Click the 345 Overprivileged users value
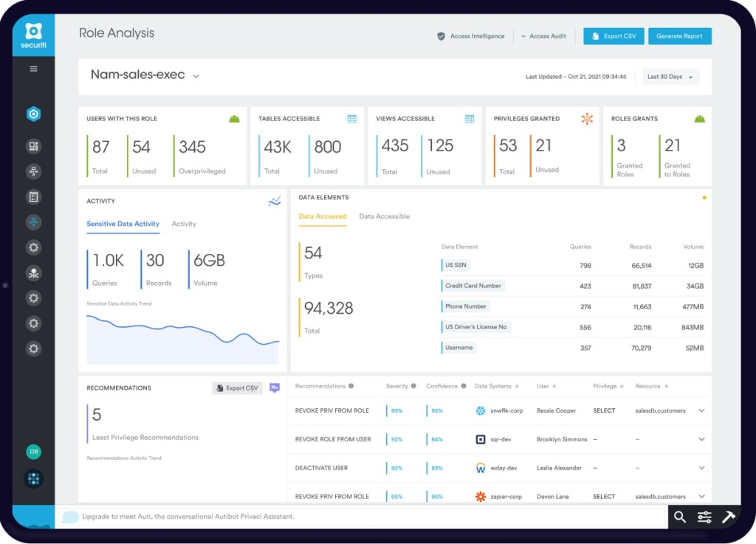 [193, 147]
